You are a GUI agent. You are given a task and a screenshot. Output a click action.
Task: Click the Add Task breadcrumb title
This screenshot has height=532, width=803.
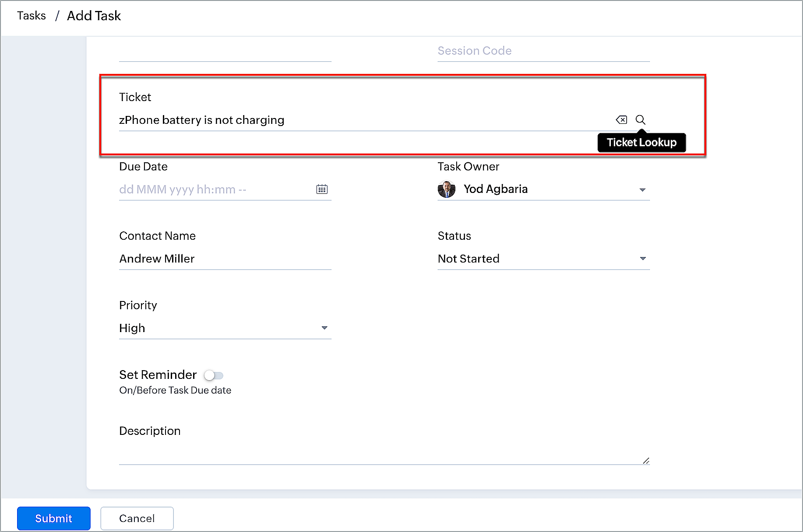click(x=94, y=16)
